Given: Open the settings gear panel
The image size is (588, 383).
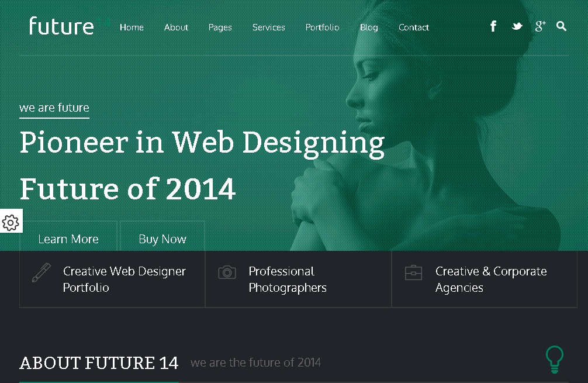Looking at the screenshot, I should click(11, 222).
